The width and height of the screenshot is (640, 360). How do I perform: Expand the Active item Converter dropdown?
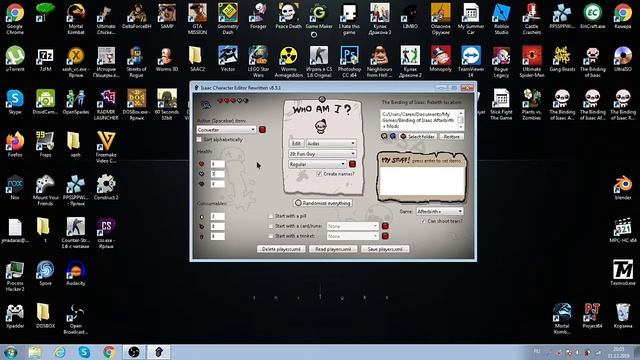(x=226, y=130)
